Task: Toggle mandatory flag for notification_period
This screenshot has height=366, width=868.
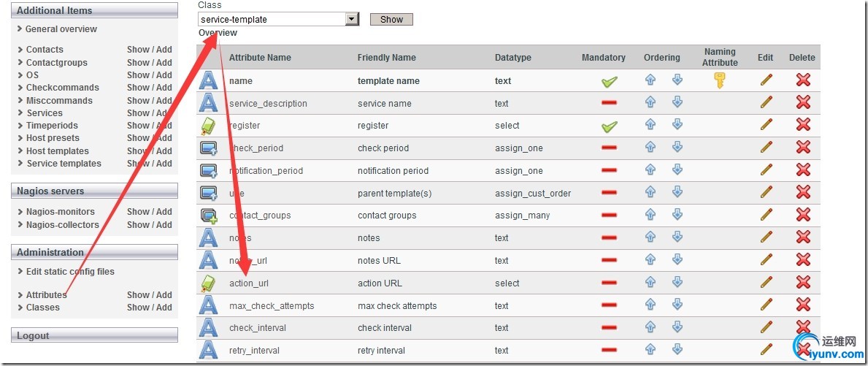Action: 609,170
